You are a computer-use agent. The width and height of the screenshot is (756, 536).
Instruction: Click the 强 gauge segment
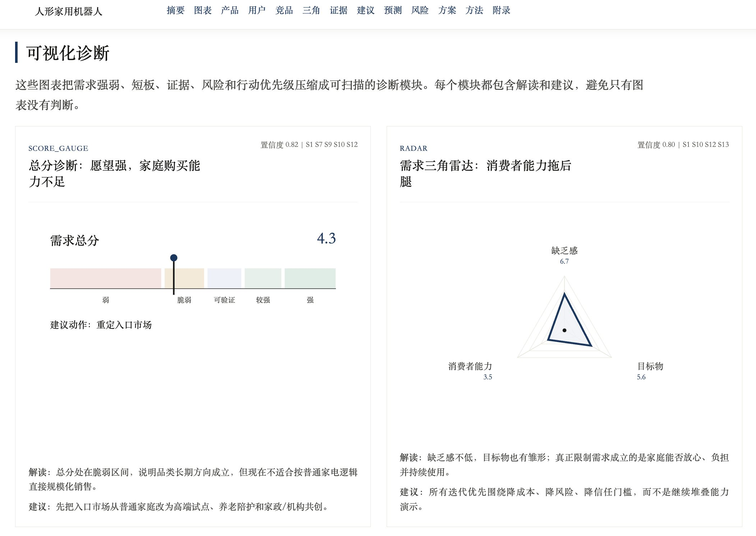pos(310,278)
